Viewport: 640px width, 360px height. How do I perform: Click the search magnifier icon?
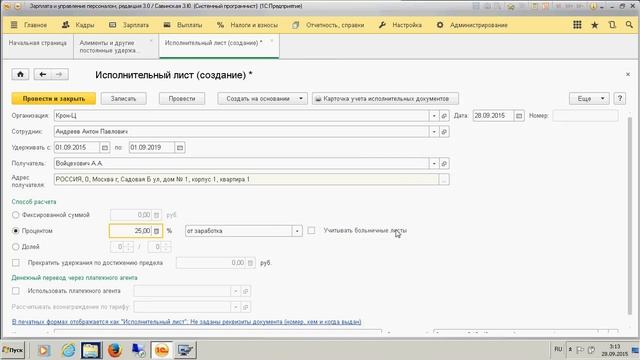pyautogui.click(x=629, y=25)
